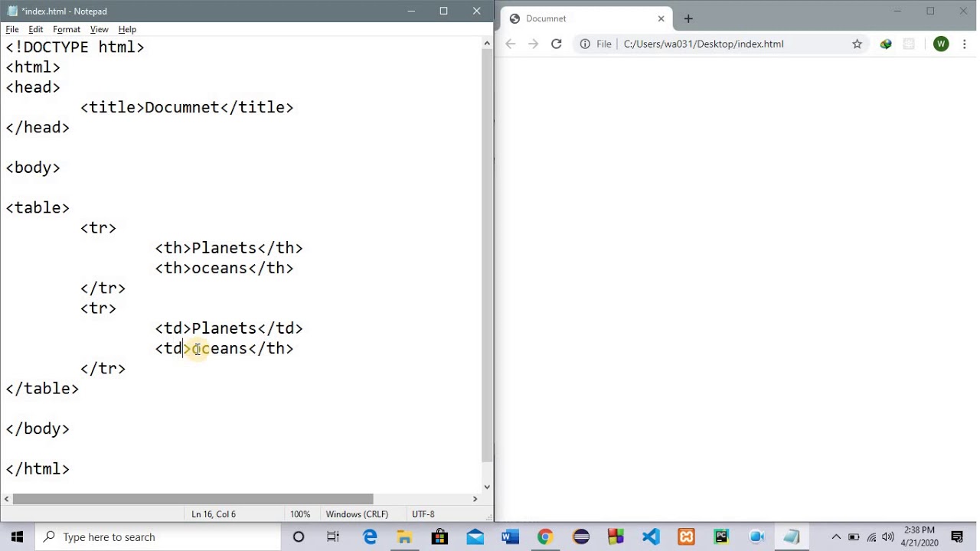This screenshot has height=551, width=980.
Task: Open Zoom from the taskbar
Action: tap(756, 537)
